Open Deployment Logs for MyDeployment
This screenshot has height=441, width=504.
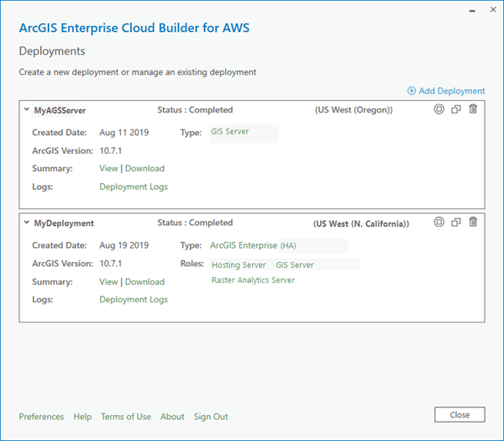coord(134,300)
